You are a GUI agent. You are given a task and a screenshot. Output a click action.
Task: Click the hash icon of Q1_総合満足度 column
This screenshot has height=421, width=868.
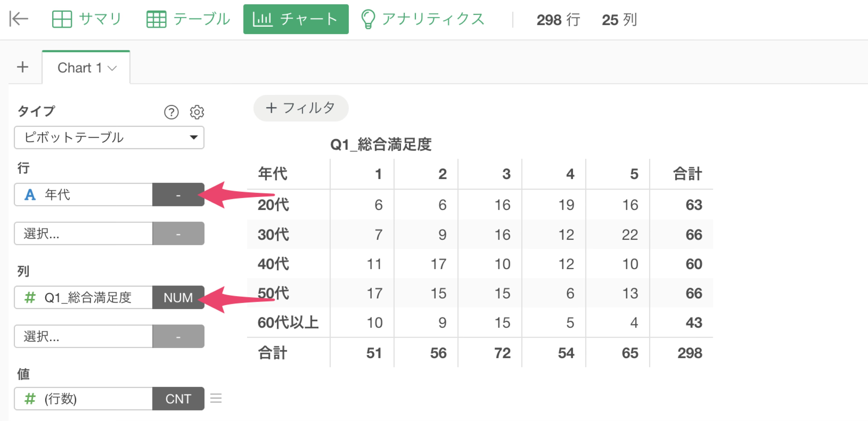point(30,298)
